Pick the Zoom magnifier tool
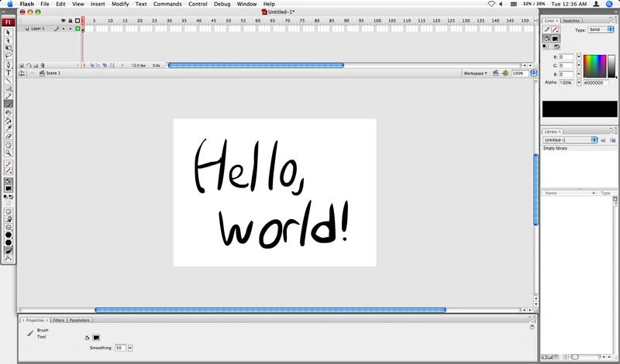The width and height of the screenshot is (620, 364). click(9, 153)
